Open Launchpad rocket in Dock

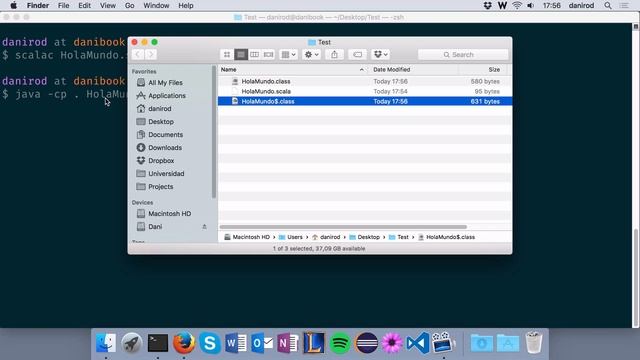pos(131,343)
